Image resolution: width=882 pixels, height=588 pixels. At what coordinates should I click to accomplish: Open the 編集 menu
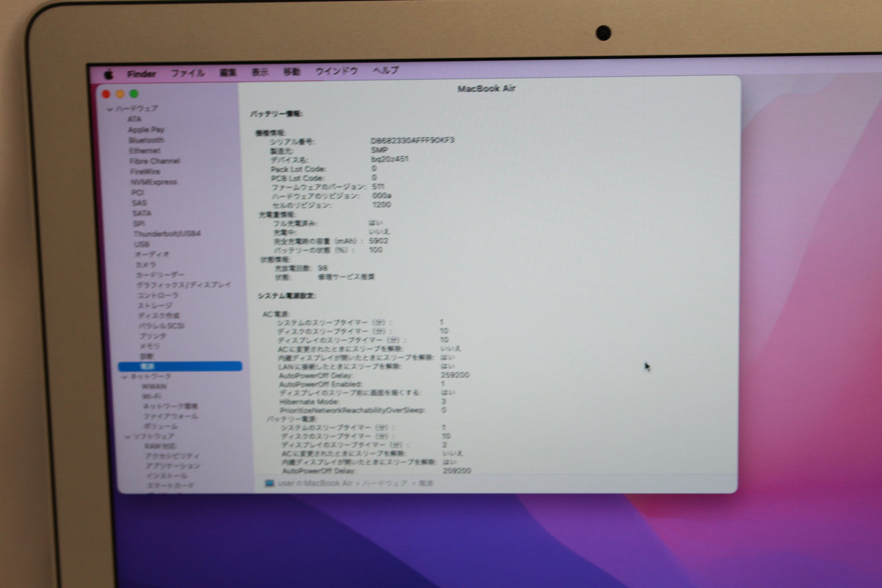pyautogui.click(x=228, y=73)
